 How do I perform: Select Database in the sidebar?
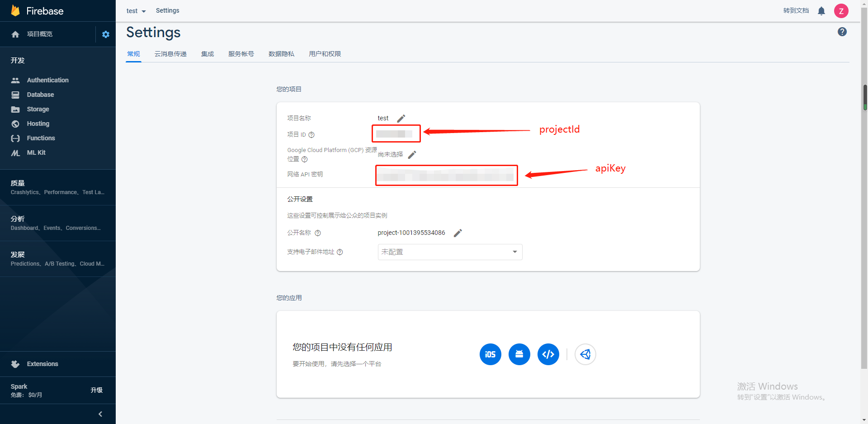pos(41,95)
